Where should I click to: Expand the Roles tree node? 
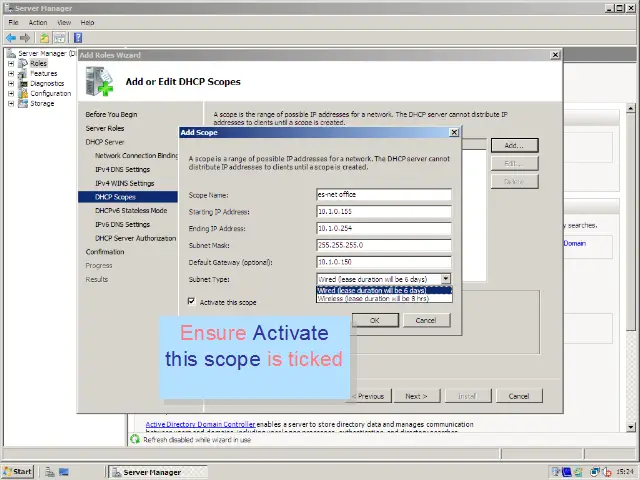(x=11, y=63)
